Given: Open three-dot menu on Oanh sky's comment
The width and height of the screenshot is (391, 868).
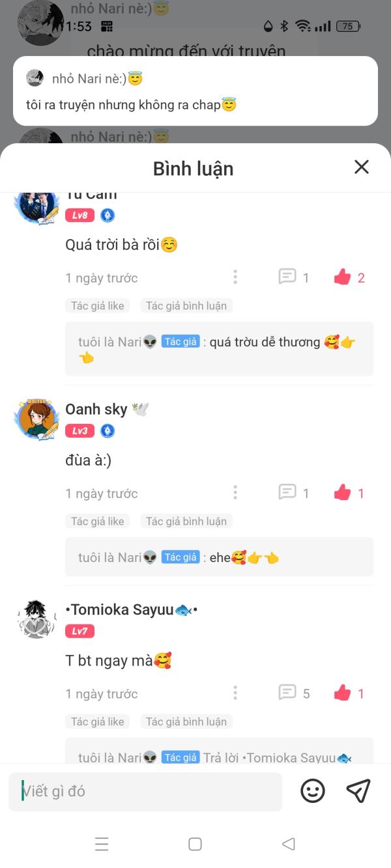Looking at the screenshot, I should coord(235,493).
